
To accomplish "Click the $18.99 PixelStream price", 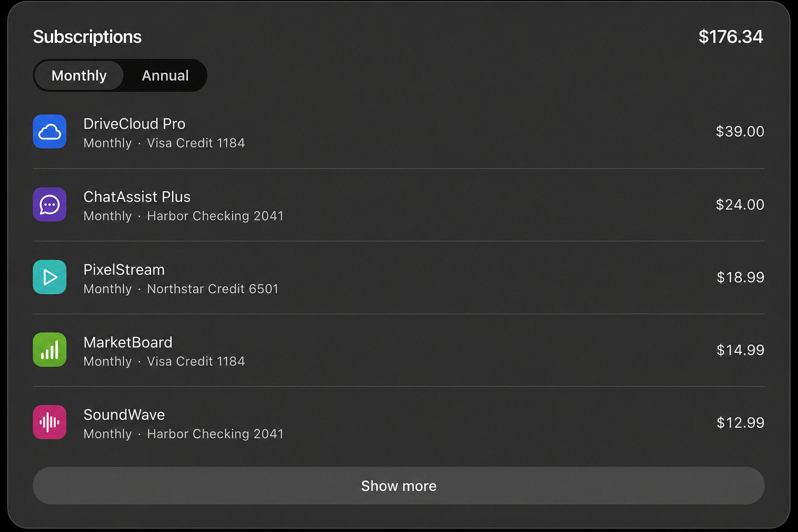I will click(x=740, y=277).
